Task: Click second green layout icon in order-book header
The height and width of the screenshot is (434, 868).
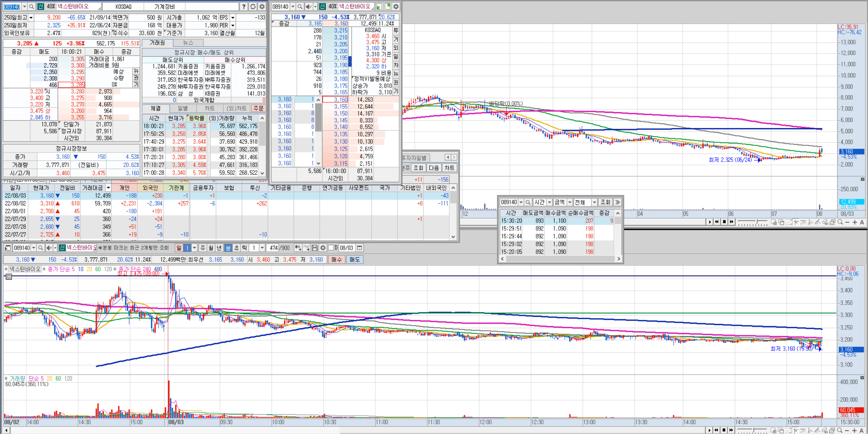Action: [x=388, y=7]
